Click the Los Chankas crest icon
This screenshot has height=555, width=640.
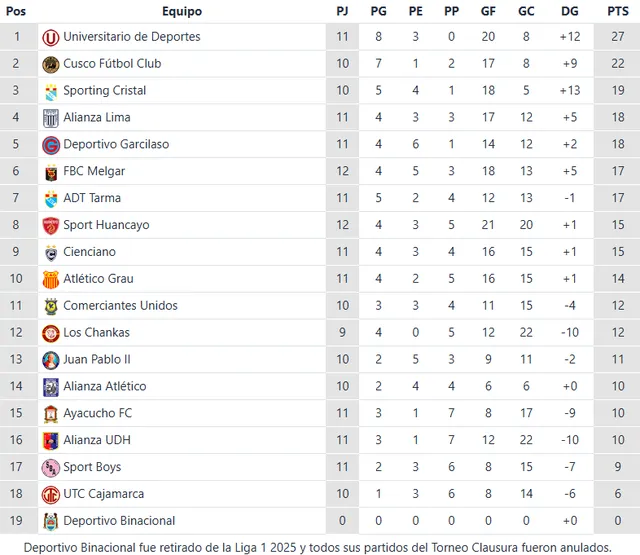point(51,333)
